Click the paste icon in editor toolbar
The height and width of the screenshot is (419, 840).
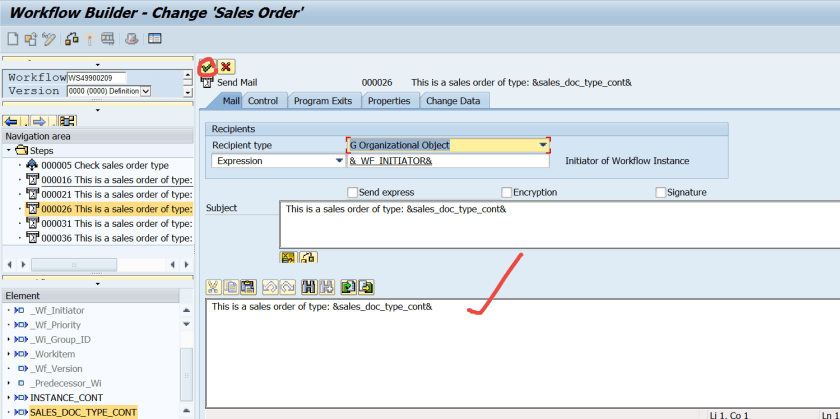pyautogui.click(x=248, y=287)
